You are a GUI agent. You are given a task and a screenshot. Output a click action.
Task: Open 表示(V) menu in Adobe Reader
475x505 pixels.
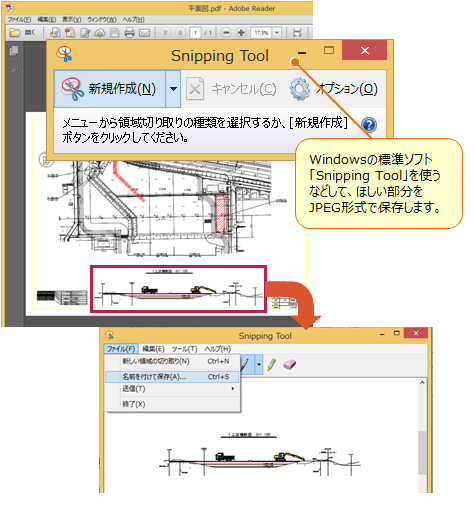click(72, 20)
